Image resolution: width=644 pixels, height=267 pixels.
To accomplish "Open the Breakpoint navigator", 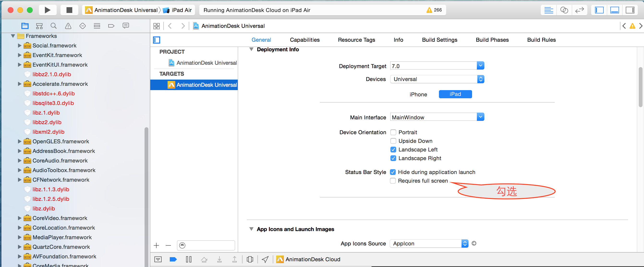I will [x=111, y=26].
